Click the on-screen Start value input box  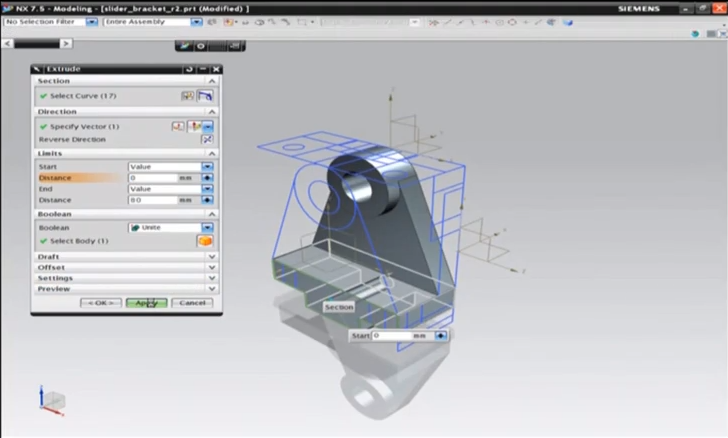(391, 335)
